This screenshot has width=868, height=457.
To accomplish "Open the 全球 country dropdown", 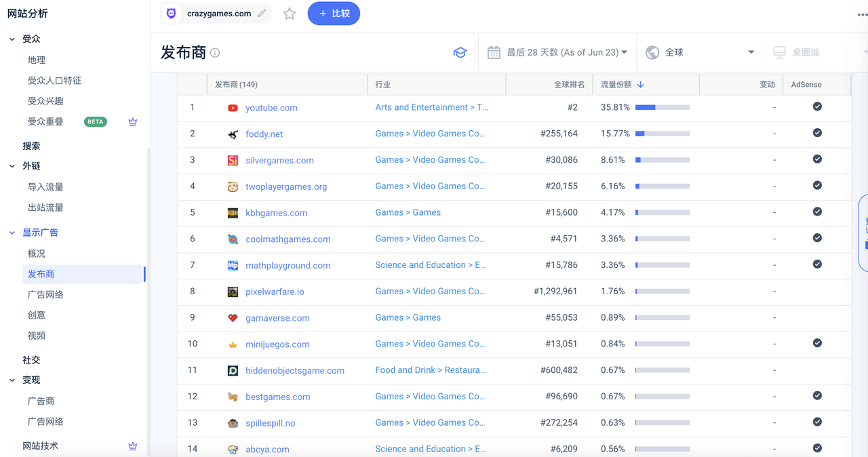I will pos(701,52).
